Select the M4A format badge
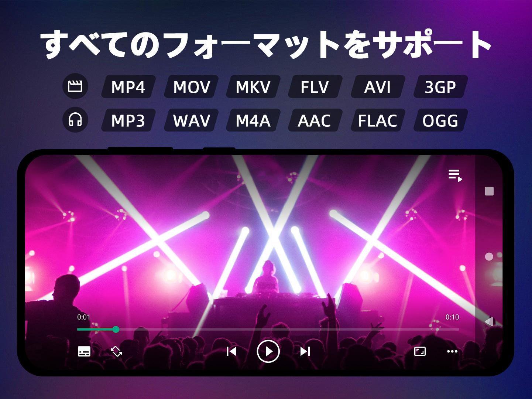 click(x=253, y=120)
